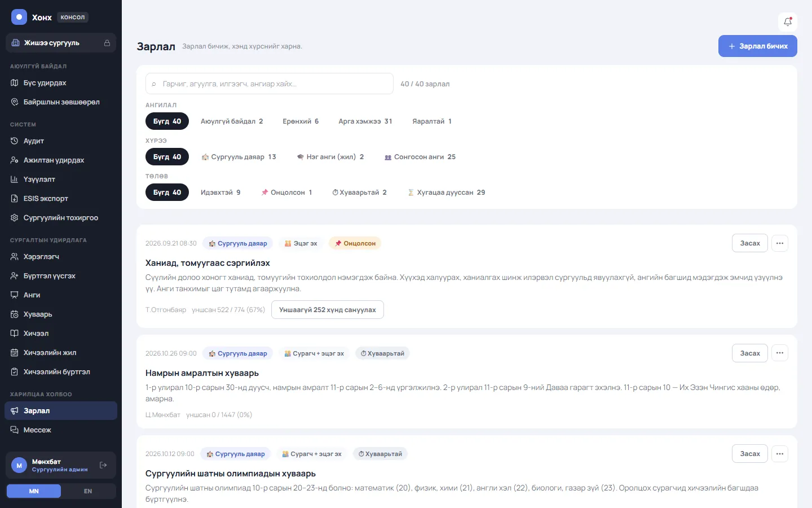Switch language to EN
The height and width of the screenshot is (508, 812).
(x=88, y=491)
